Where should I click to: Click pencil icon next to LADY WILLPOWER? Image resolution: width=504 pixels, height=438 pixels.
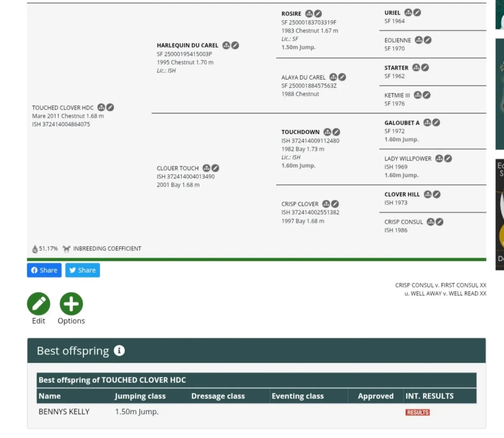[448, 159]
